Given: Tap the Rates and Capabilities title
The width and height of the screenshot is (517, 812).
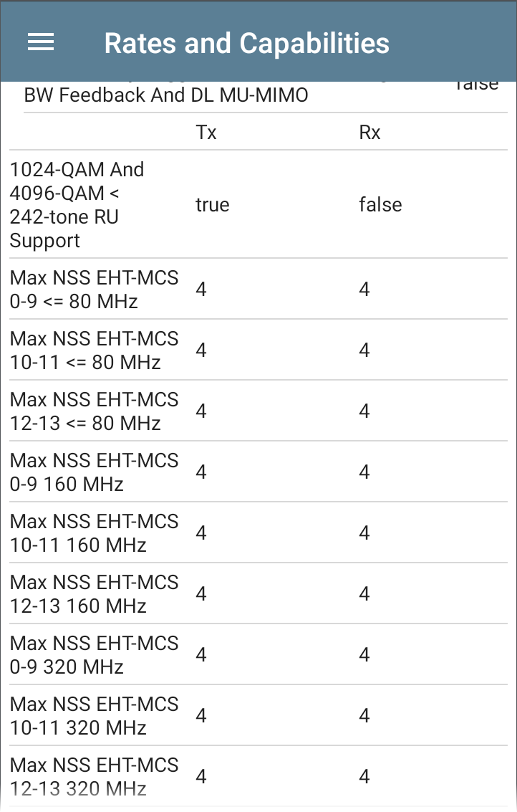Looking at the screenshot, I should coord(246,44).
